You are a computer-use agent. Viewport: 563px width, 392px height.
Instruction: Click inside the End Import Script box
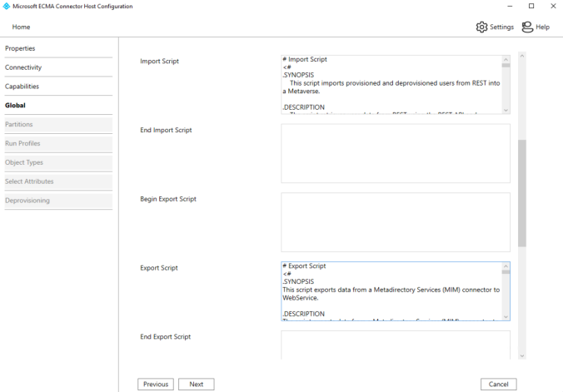click(x=395, y=153)
